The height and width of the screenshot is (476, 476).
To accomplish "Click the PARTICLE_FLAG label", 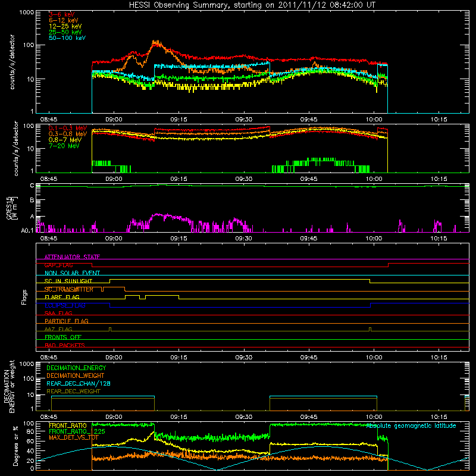I will pos(67,321).
